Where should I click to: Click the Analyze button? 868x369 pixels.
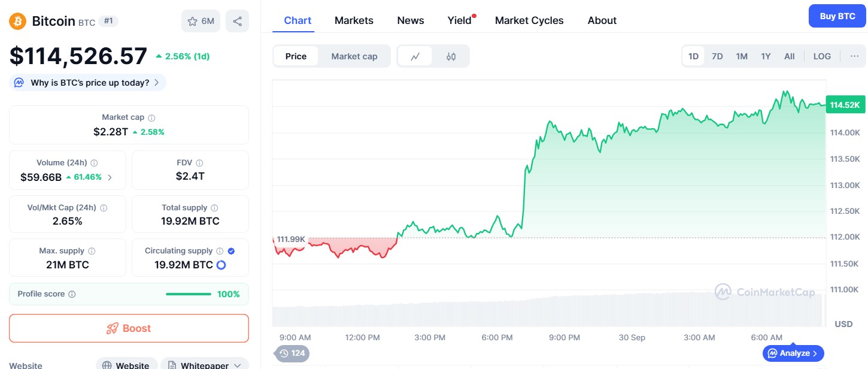click(794, 353)
